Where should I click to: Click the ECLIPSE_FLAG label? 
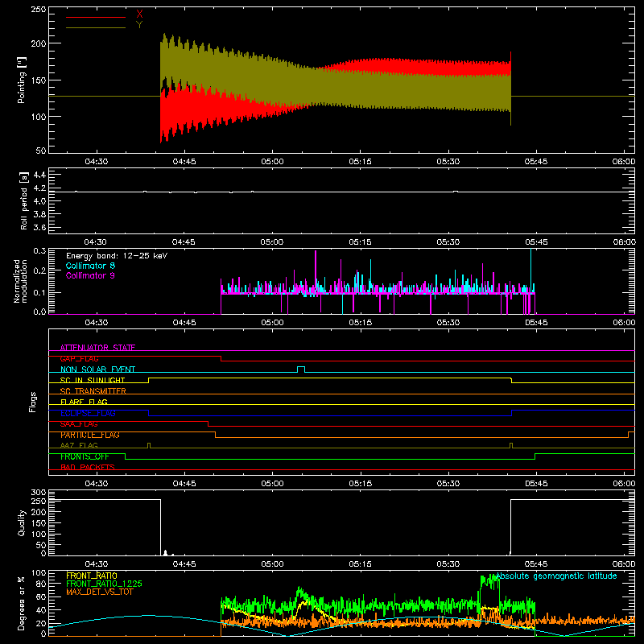[88, 413]
